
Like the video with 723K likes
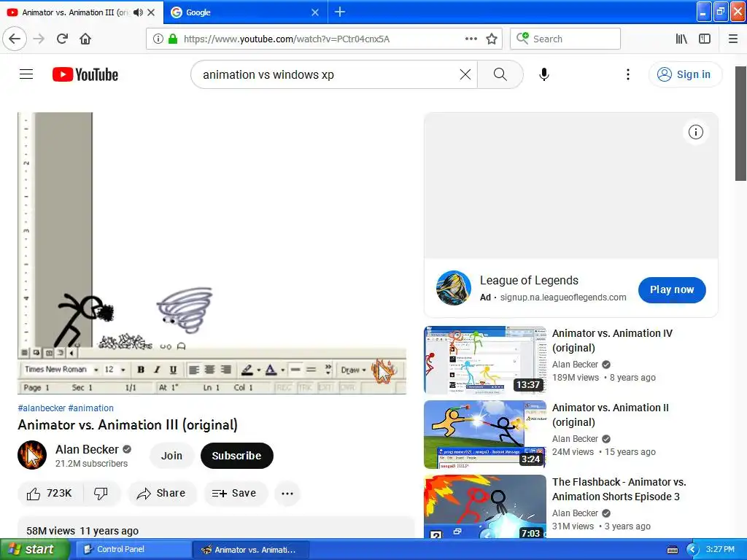[50, 494]
